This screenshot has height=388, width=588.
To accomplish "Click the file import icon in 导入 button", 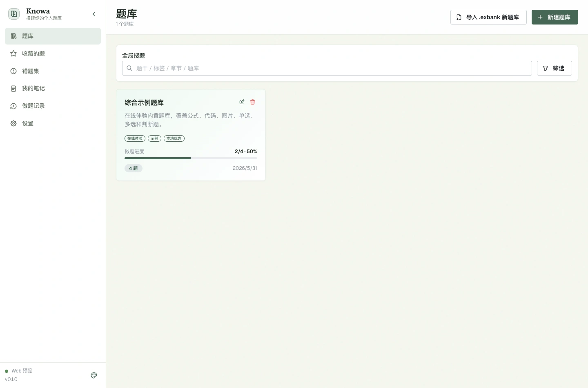I will click(459, 17).
